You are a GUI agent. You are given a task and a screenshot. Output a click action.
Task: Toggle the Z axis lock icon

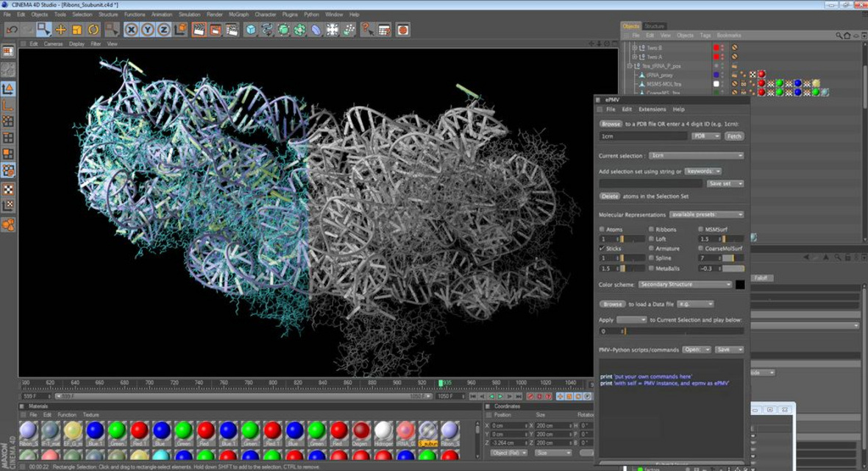pos(163,30)
